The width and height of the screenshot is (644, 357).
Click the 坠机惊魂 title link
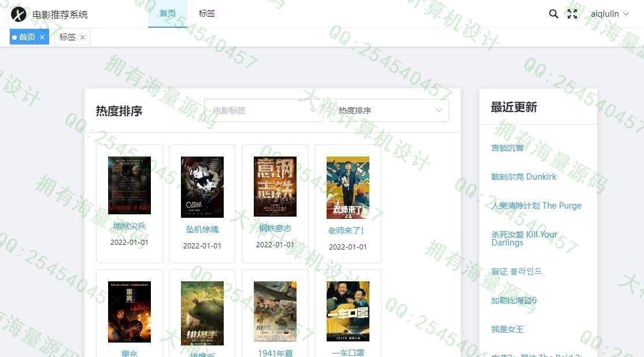pyautogui.click(x=202, y=229)
